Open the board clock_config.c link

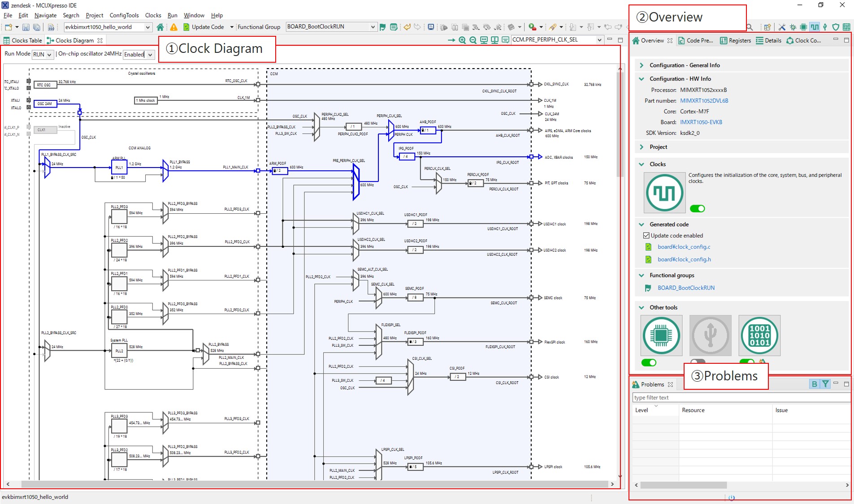(684, 247)
